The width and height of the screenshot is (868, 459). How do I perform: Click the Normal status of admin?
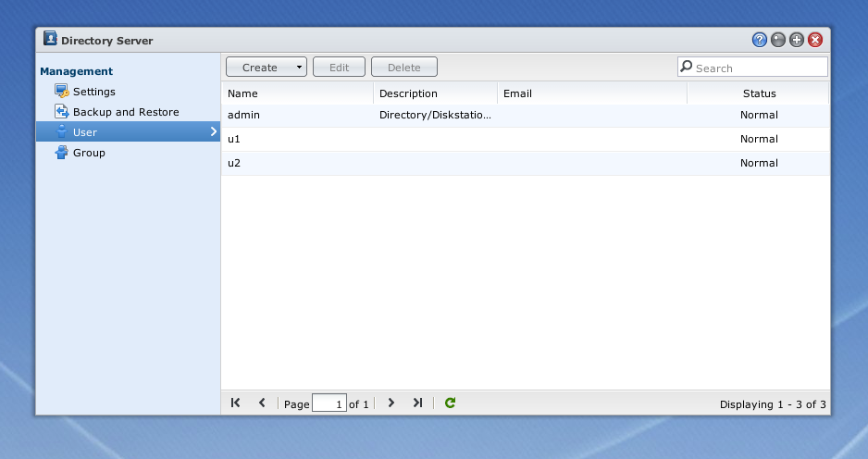click(x=759, y=115)
